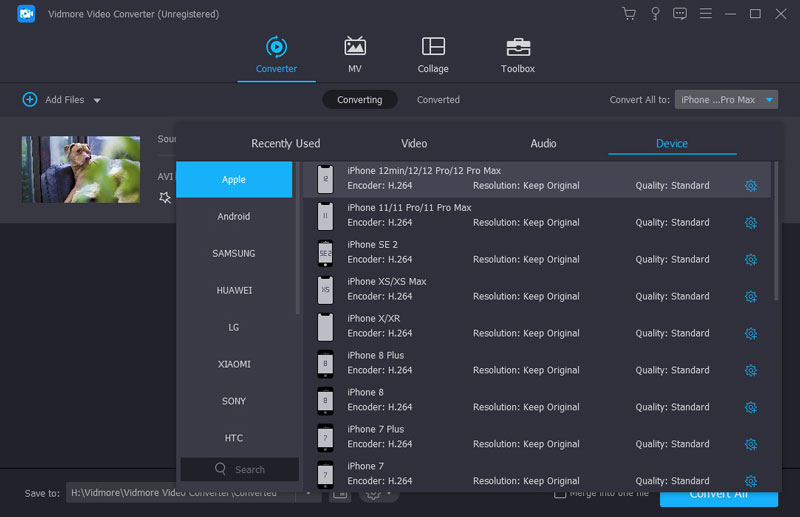Switch to the Recently Used tab

click(285, 144)
